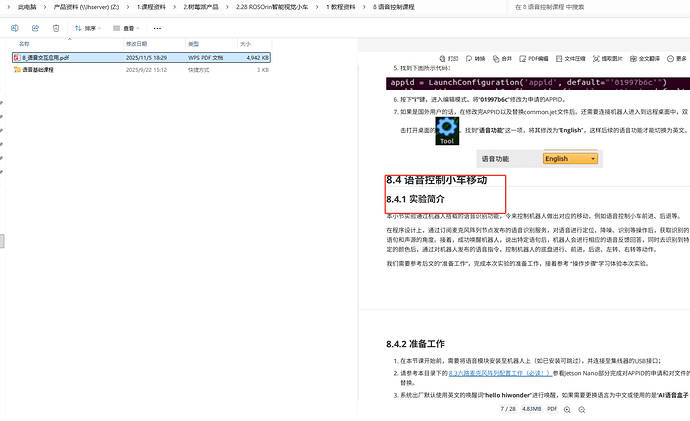Click 提取图片 in preview toolbar
The width and height of the screenshot is (690, 421).
(607, 59)
